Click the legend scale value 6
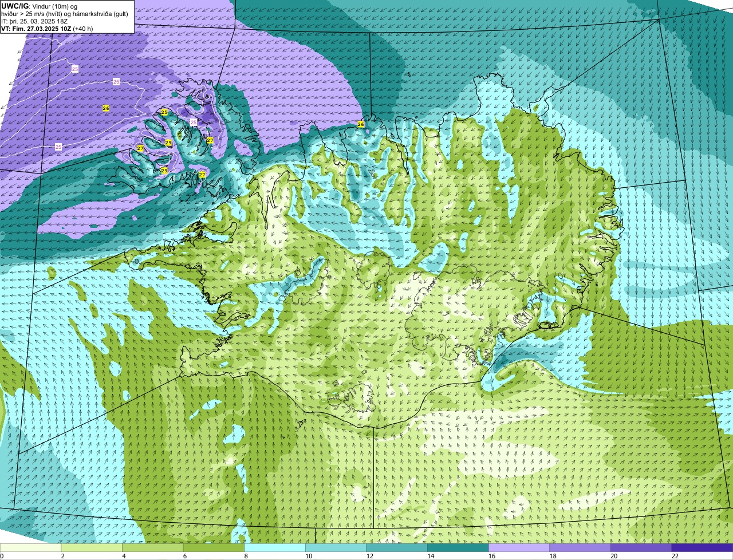Screen dimensions: 733x560 pos(184,556)
